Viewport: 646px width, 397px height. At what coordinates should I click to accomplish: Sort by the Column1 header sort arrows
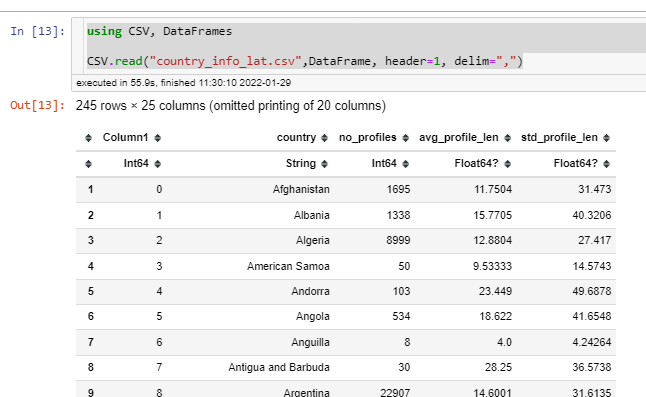point(157,138)
